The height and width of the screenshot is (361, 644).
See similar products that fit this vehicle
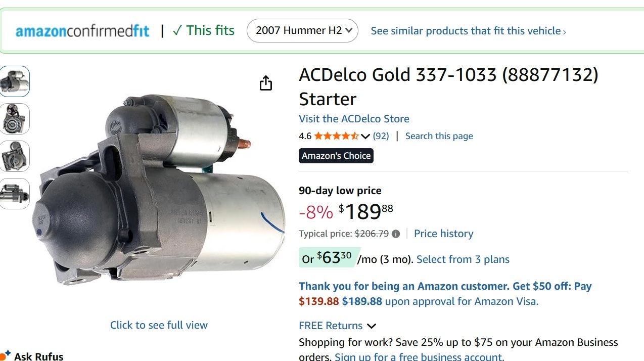coord(468,31)
